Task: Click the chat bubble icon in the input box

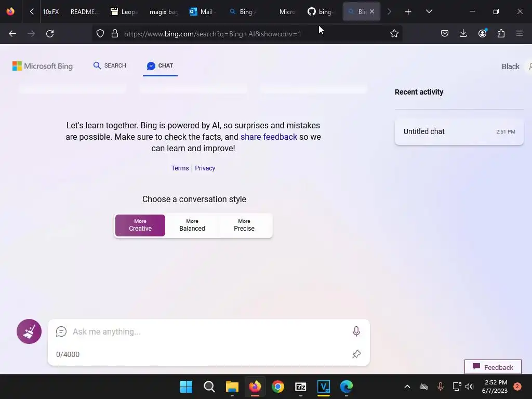Action: point(61,331)
